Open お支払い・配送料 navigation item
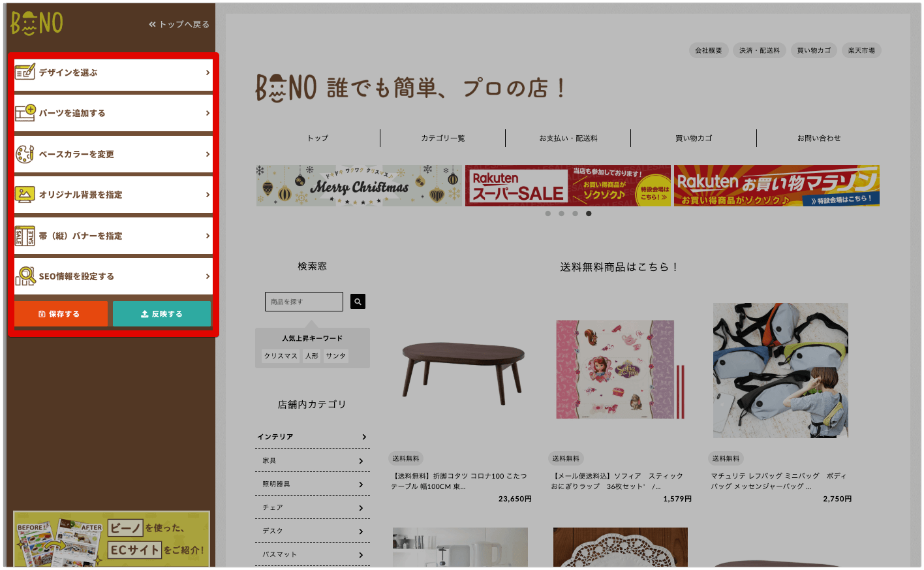This screenshot has height=570, width=924. (568, 138)
